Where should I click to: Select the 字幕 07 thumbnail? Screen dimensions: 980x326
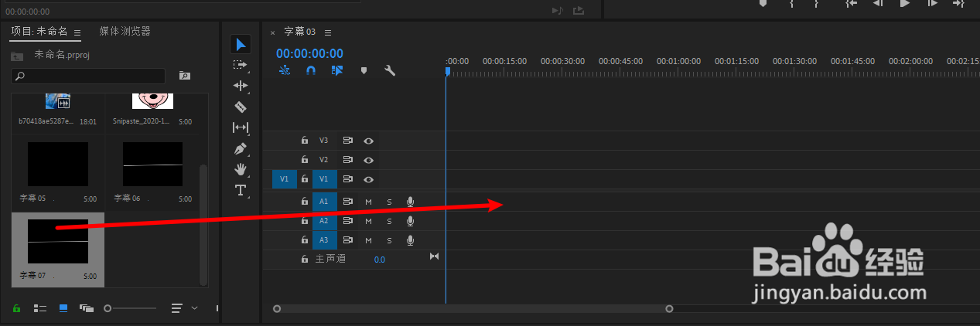point(57,241)
